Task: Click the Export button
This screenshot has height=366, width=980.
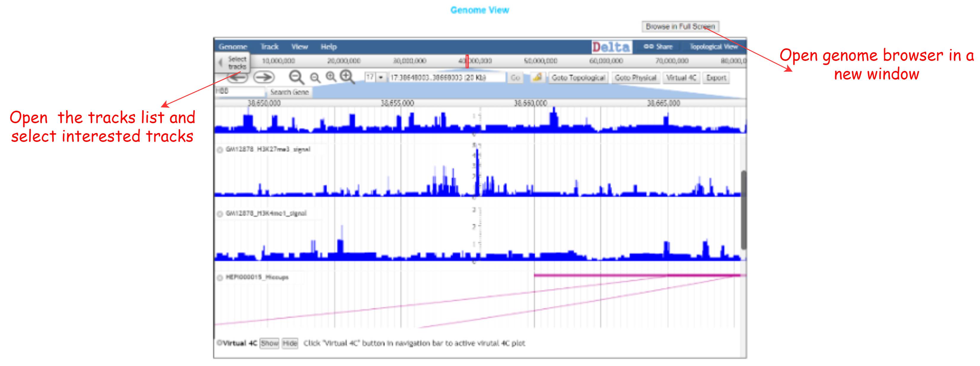Action: [716, 77]
